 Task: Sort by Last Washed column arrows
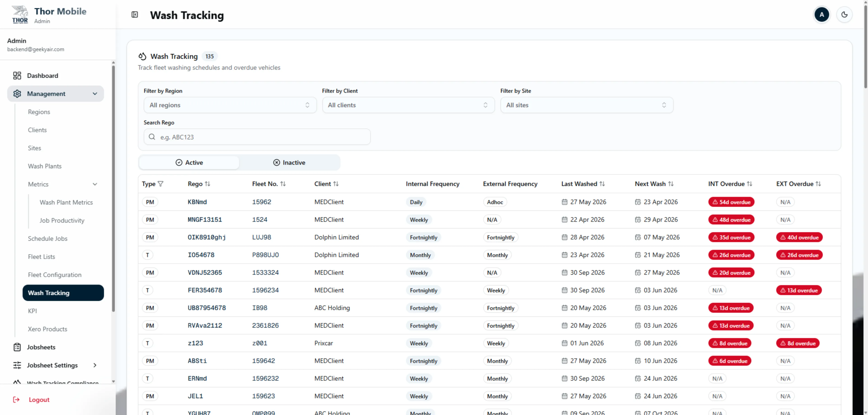pos(602,184)
